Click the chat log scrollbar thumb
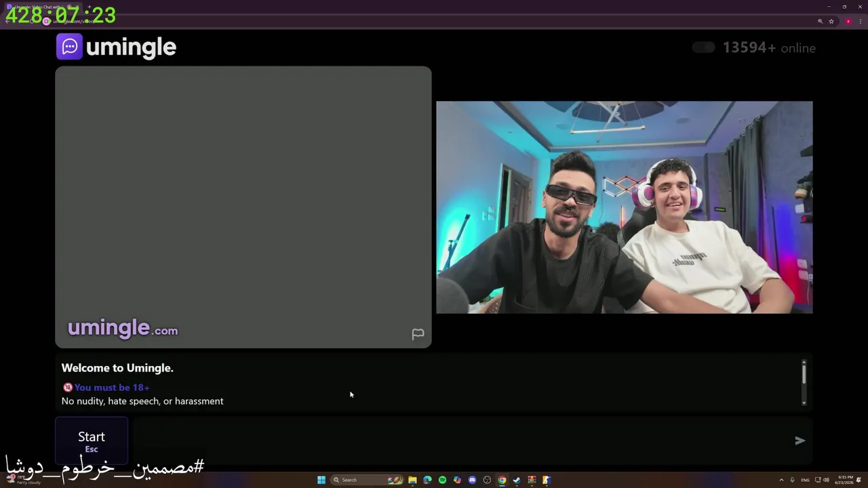 click(x=804, y=374)
